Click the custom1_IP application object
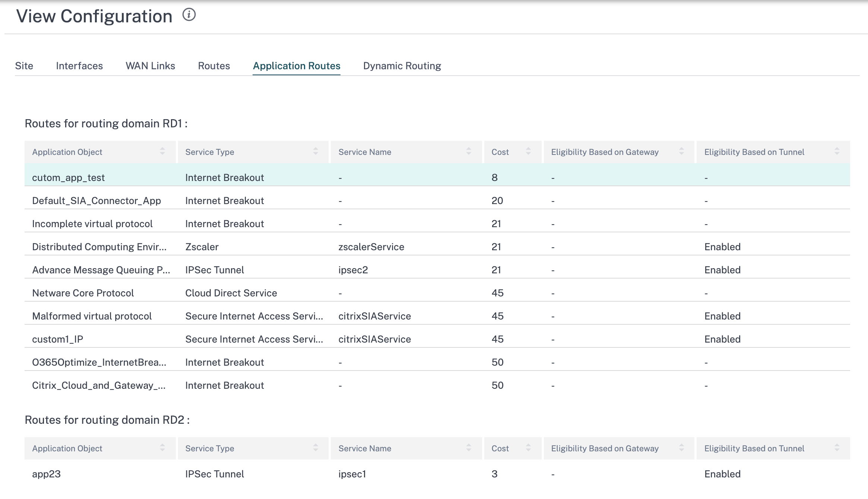Image resolution: width=868 pixels, height=499 pixels. [58, 339]
